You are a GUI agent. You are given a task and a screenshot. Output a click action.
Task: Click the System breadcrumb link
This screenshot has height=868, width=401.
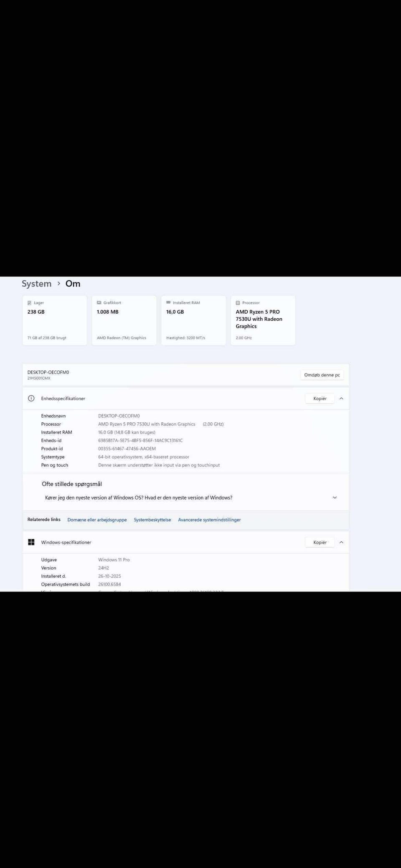pos(37,284)
